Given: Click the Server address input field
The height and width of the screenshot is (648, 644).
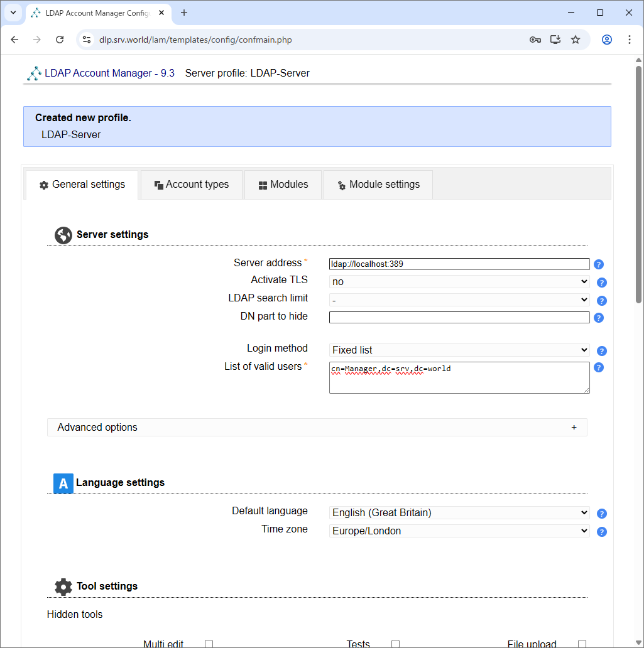Looking at the screenshot, I should [459, 264].
